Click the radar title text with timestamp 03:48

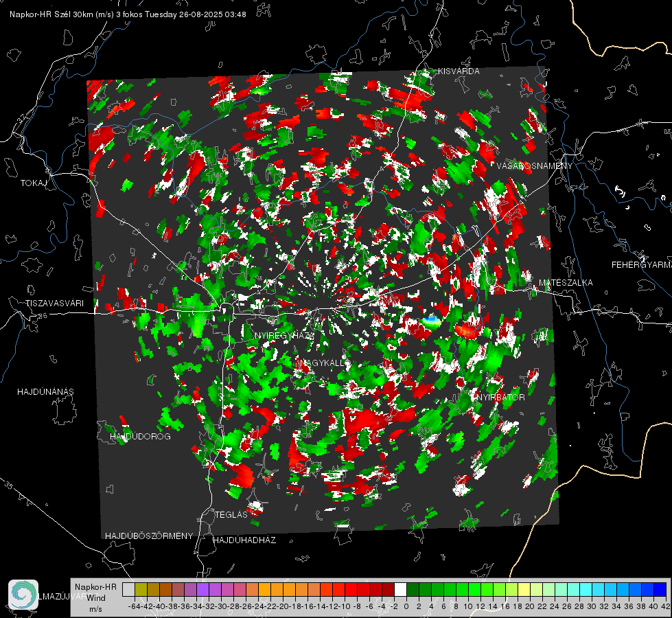pyautogui.click(x=128, y=14)
